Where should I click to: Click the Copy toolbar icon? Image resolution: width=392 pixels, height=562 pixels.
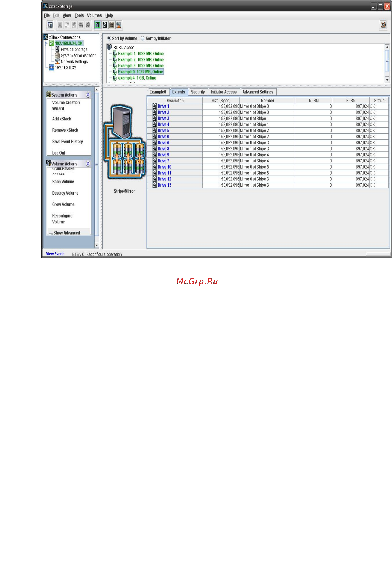click(67, 25)
